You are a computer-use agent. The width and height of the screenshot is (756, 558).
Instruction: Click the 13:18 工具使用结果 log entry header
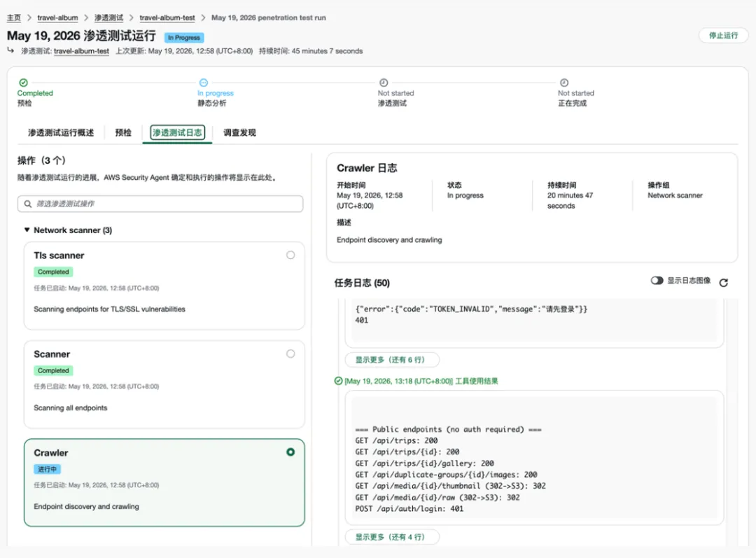point(421,381)
